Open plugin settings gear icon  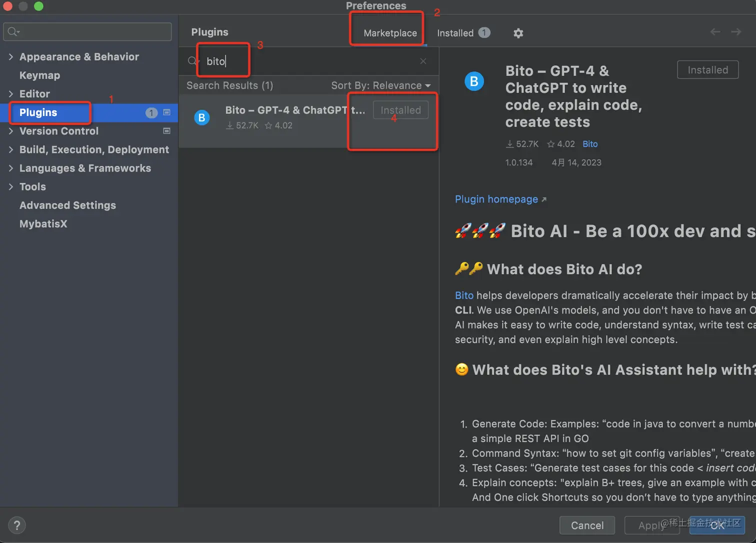click(x=518, y=33)
